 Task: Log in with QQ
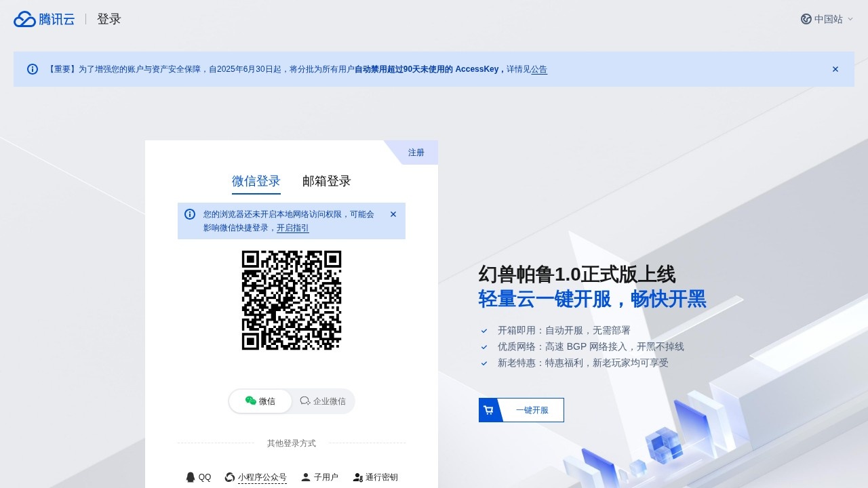coord(199,477)
